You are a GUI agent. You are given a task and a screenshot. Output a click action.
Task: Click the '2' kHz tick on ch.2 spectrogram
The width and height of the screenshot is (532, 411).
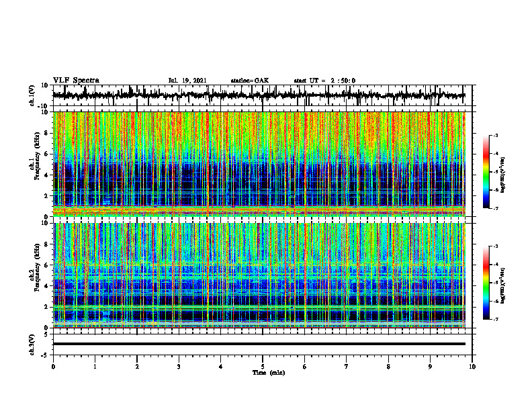47,307
